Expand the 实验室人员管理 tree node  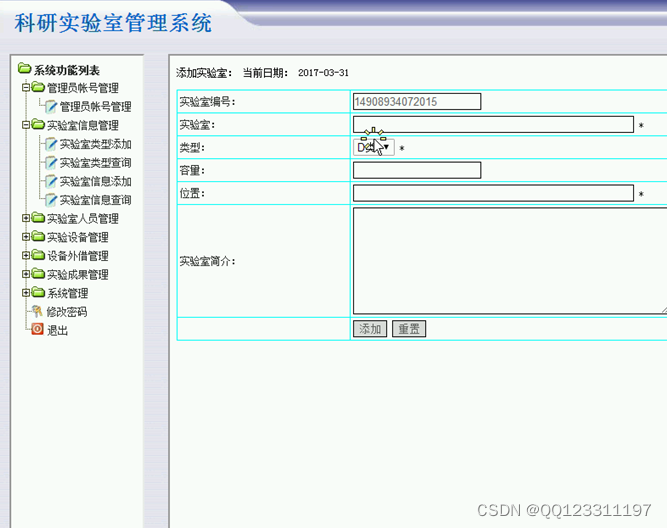(x=26, y=218)
